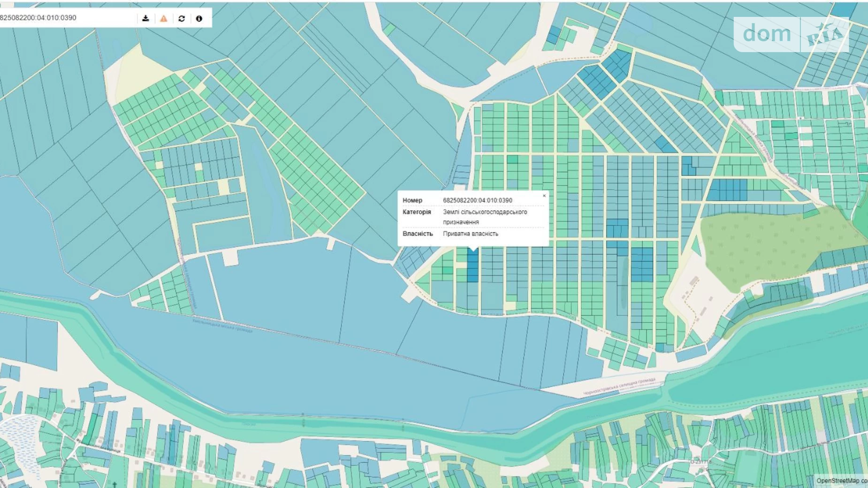Image resolution: width=868 pixels, height=488 pixels.
Task: Click the cadastral number search field
Action: (x=68, y=18)
